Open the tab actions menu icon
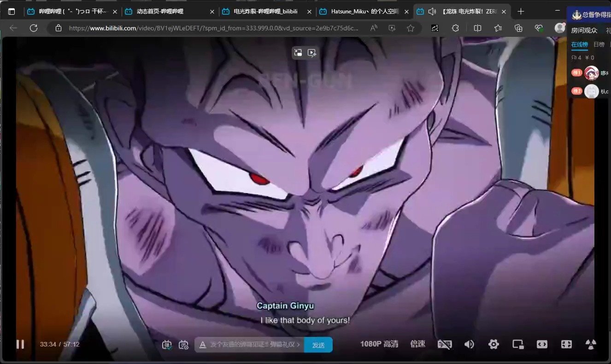The width and height of the screenshot is (611, 364). tap(12, 12)
